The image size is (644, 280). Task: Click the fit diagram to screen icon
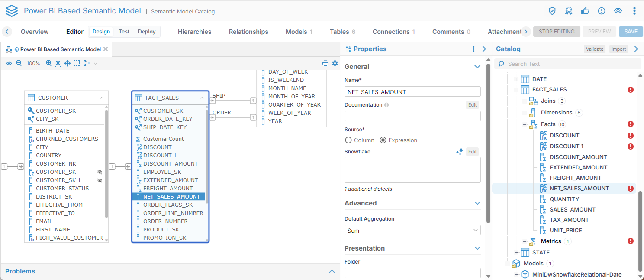click(58, 63)
